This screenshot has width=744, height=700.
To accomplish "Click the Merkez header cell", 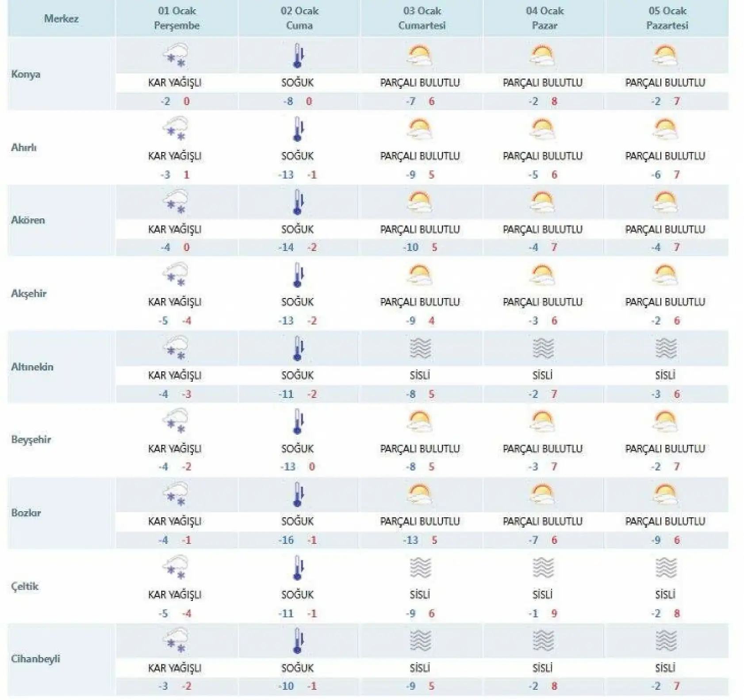I will click(61, 19).
